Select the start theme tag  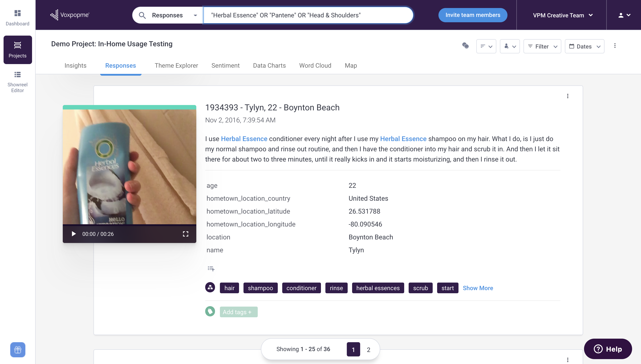tap(448, 288)
